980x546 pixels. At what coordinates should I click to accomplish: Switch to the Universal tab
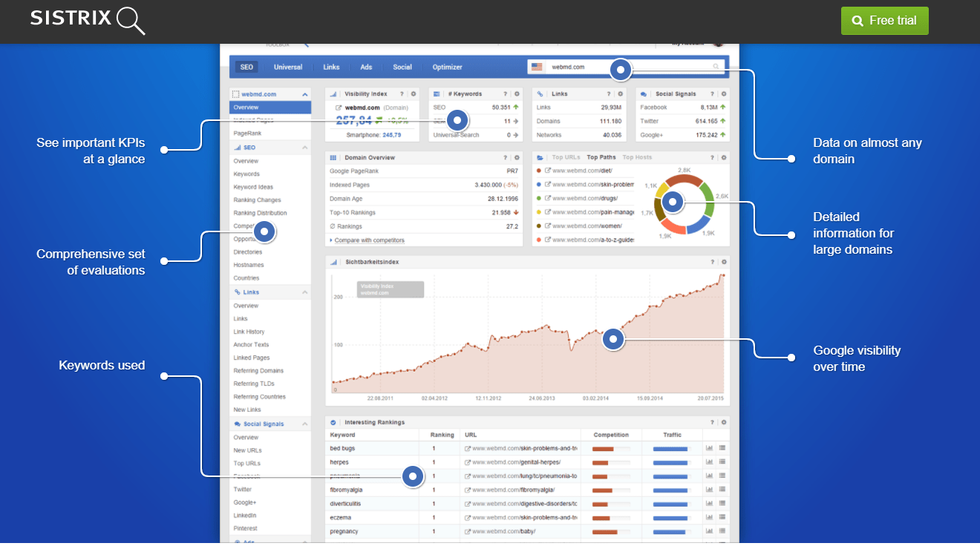pos(288,67)
